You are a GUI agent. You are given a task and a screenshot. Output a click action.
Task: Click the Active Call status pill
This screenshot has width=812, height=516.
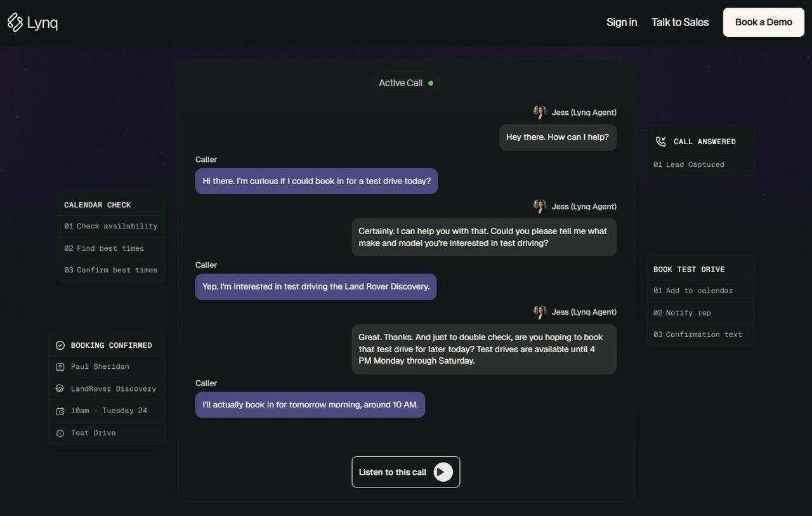406,83
